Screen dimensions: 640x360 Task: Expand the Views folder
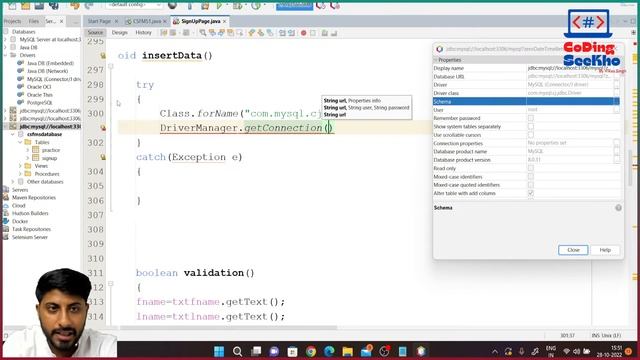(x=20, y=166)
